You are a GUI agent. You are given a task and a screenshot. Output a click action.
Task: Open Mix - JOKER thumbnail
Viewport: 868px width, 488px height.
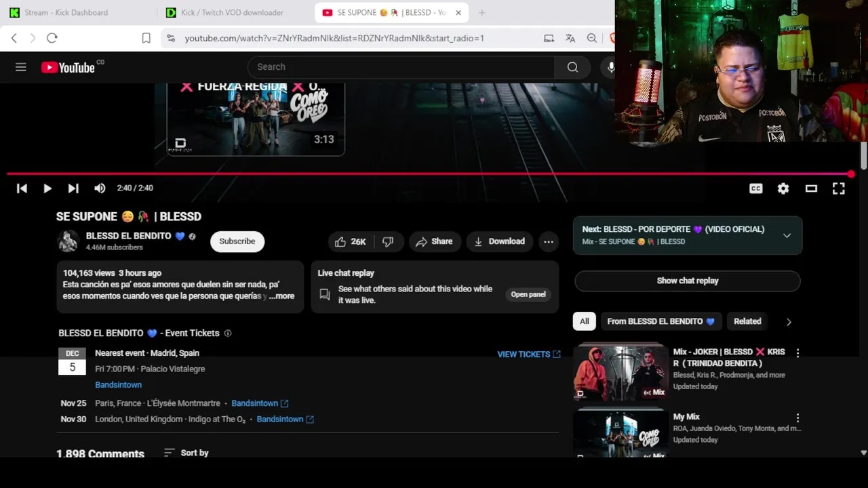[621, 372]
